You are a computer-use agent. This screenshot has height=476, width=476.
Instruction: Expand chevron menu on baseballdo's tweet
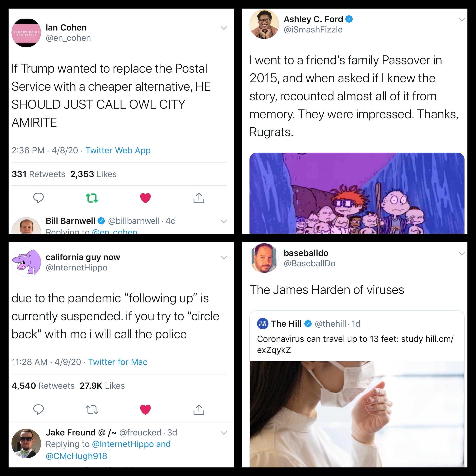click(462, 253)
